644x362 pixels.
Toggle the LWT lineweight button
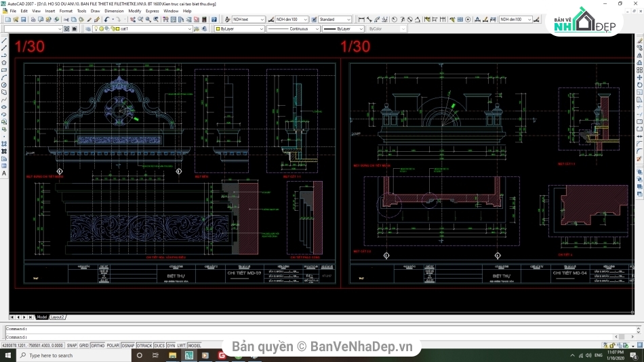(x=180, y=345)
